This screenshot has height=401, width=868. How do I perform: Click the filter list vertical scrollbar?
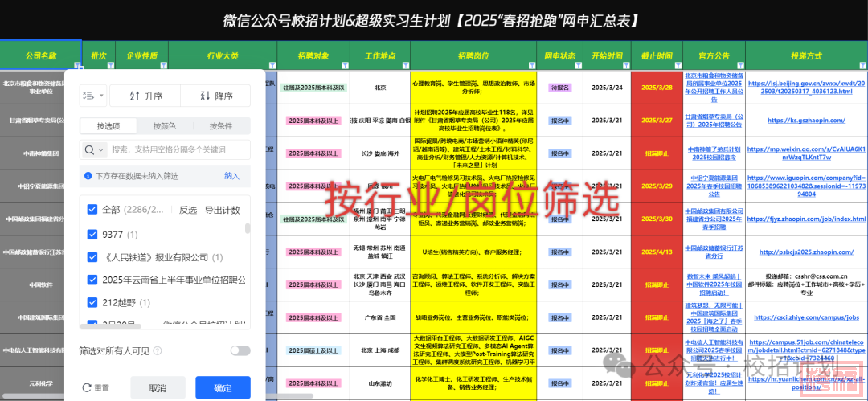pyautogui.click(x=248, y=228)
